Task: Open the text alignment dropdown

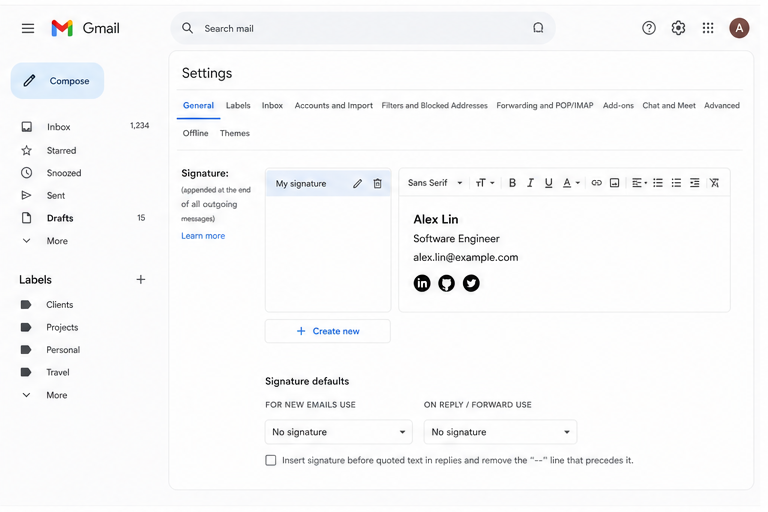Action: pyautogui.click(x=639, y=183)
